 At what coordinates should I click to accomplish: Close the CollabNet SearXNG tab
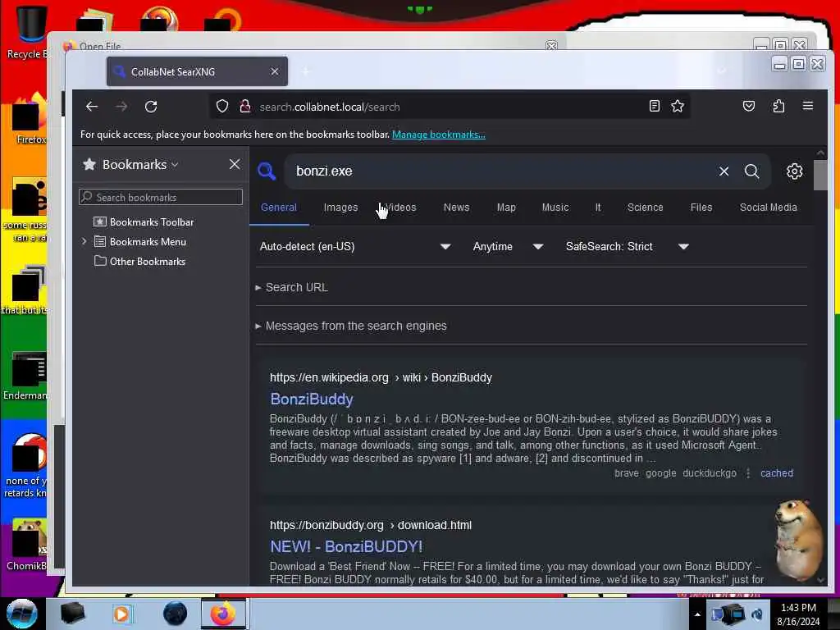coord(274,71)
